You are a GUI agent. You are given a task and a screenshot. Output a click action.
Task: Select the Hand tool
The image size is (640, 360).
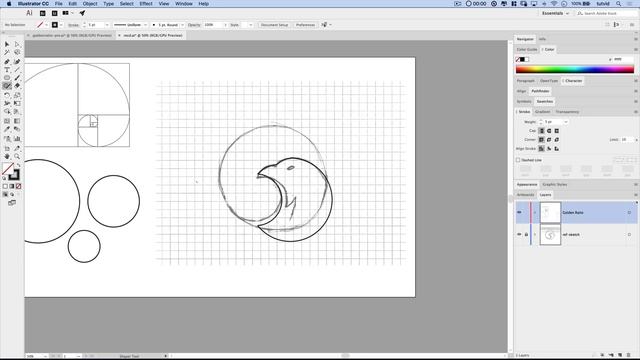tap(7, 156)
